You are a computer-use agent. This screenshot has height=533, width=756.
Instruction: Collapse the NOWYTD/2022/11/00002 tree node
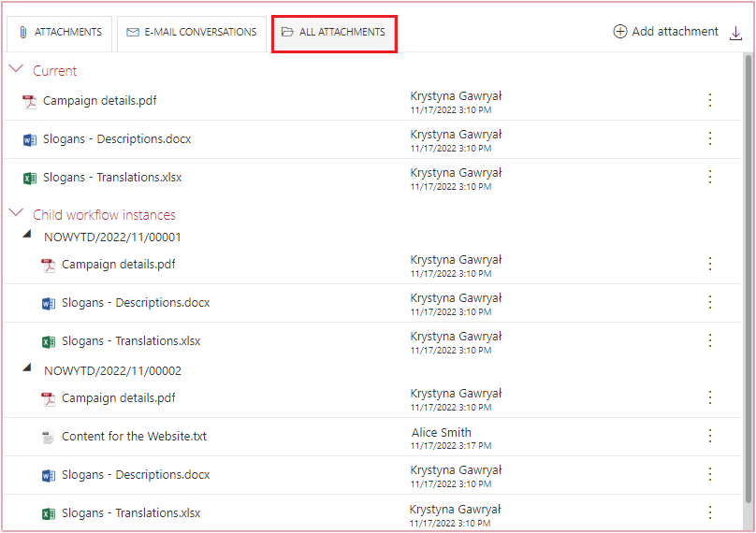pyautogui.click(x=27, y=367)
